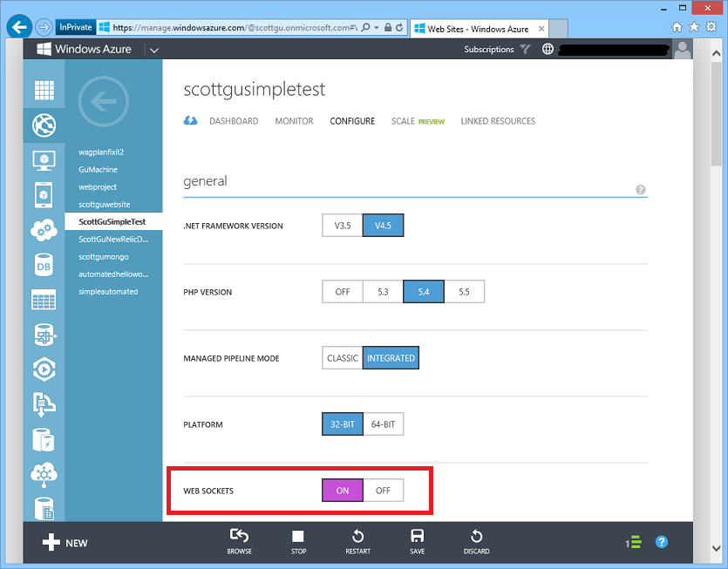Open Media Services play icon in sidebar
728x569 pixels.
tap(44, 370)
